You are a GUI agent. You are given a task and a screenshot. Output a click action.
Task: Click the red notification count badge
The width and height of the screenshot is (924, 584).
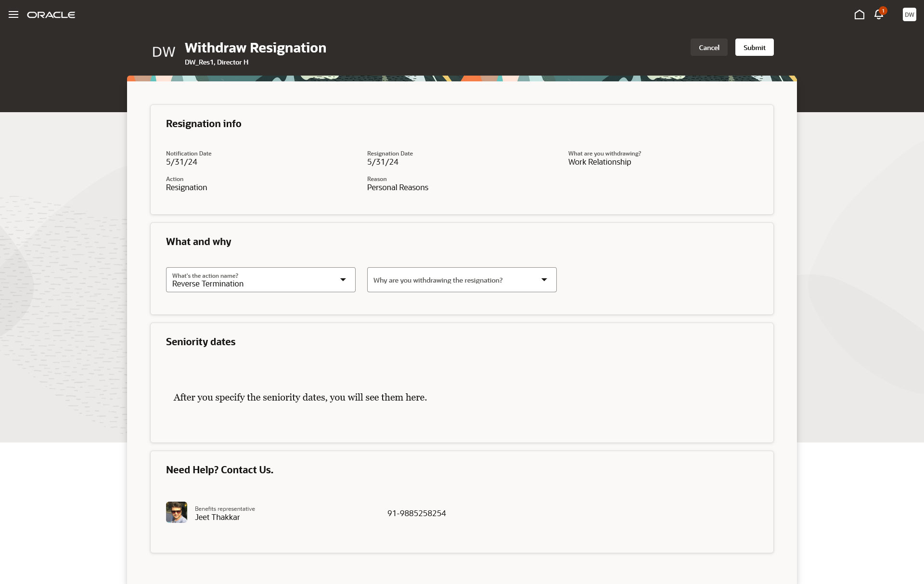[x=883, y=11]
